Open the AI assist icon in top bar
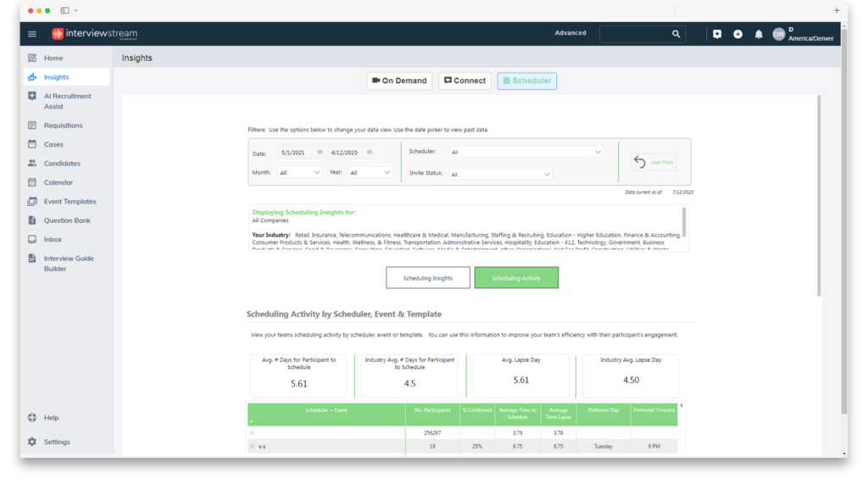868x485 pixels. click(717, 34)
